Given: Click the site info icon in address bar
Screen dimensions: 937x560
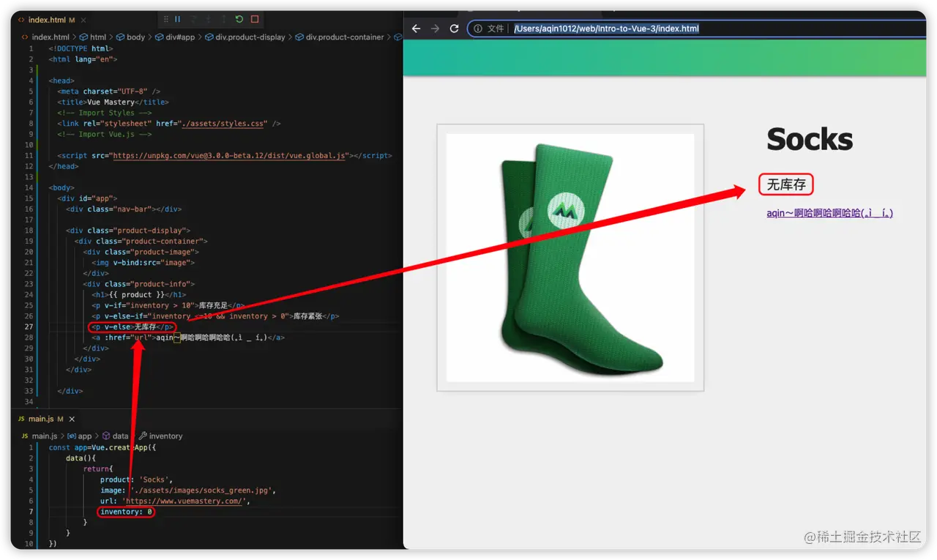Looking at the screenshot, I should [x=477, y=29].
